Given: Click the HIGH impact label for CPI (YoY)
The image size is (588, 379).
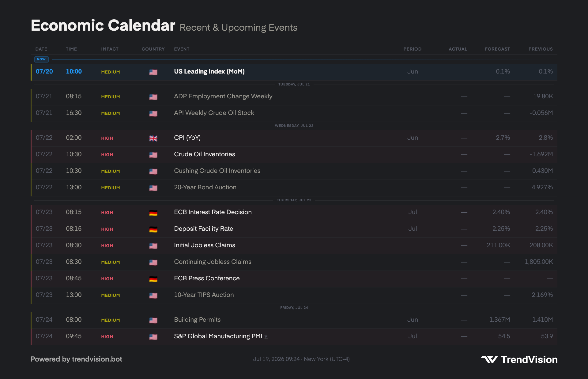Looking at the screenshot, I should (107, 138).
